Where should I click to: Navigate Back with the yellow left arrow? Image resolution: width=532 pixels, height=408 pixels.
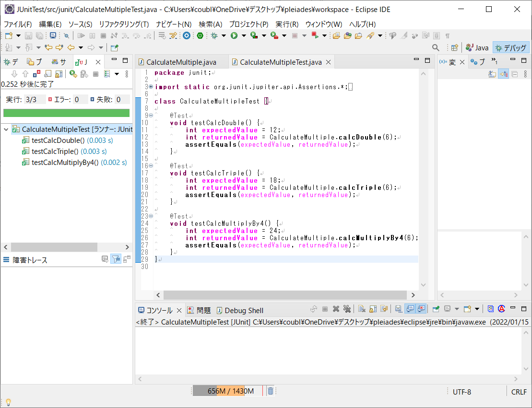71,47
